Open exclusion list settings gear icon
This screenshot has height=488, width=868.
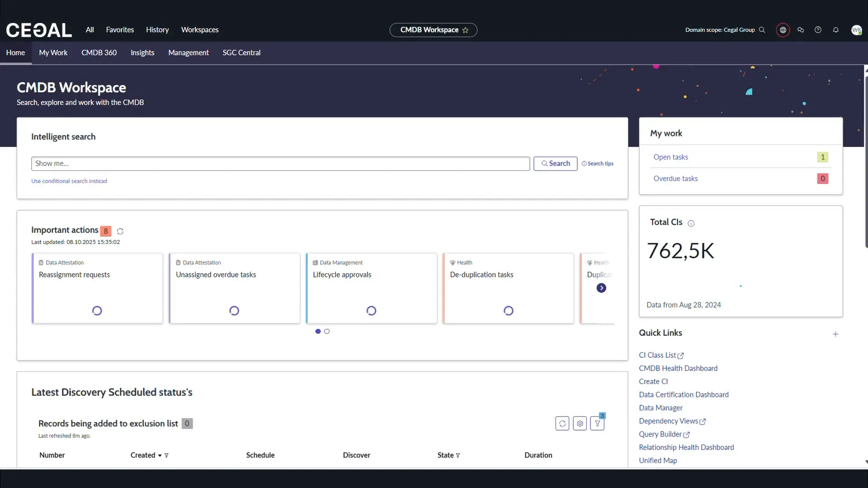pyautogui.click(x=580, y=423)
